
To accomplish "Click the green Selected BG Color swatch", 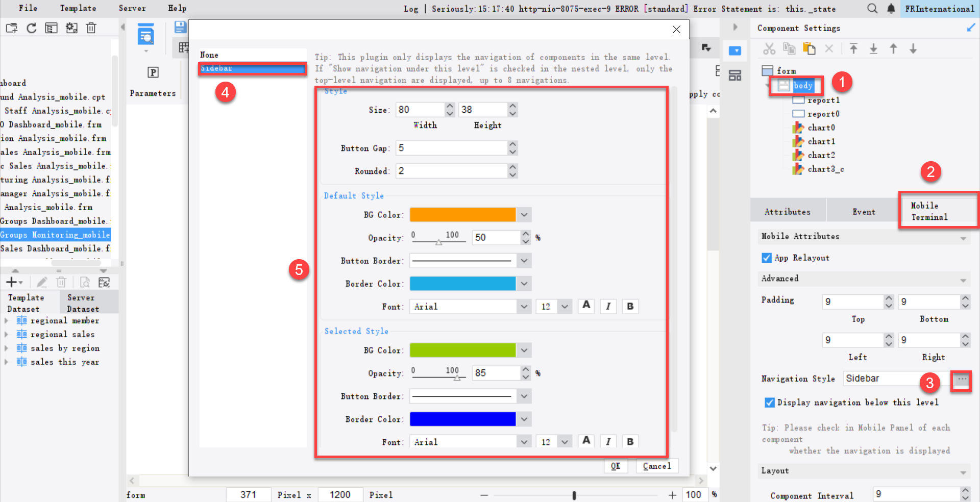I will 462,350.
